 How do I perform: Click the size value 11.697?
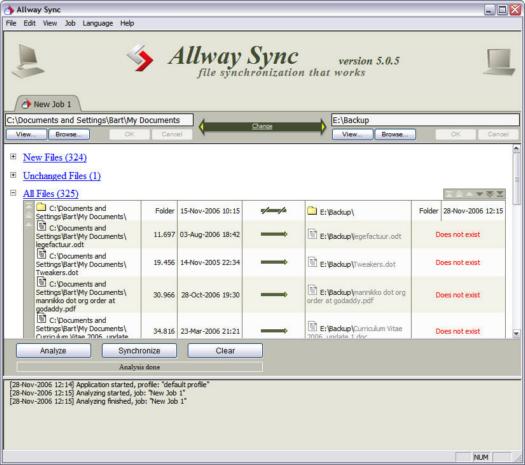[164, 235]
